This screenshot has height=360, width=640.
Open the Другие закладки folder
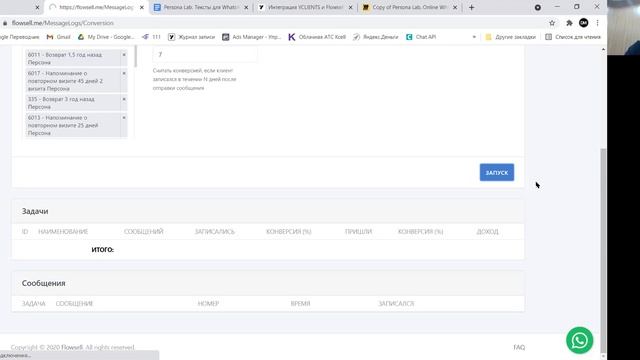(510, 37)
